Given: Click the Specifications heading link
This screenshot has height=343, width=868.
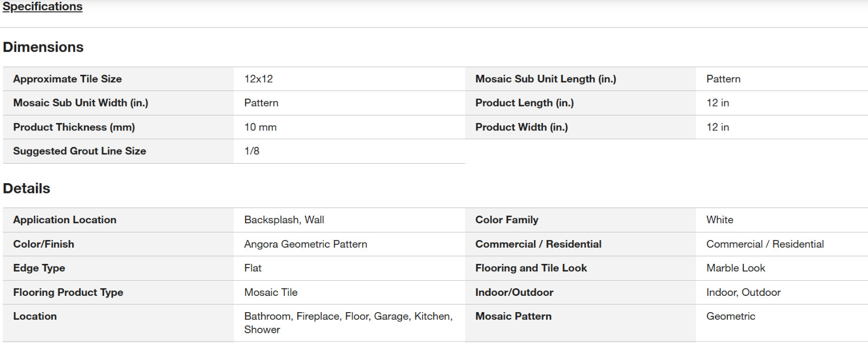Looking at the screenshot, I should [x=42, y=6].
